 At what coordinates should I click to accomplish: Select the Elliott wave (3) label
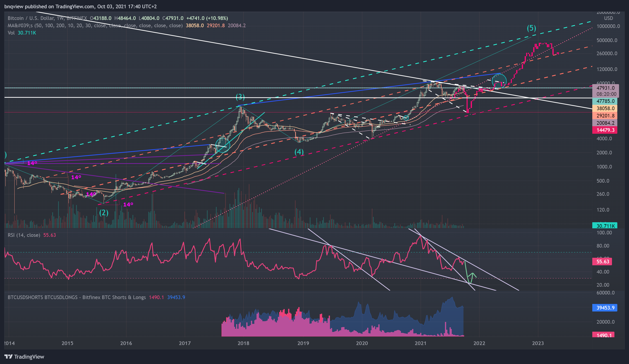[240, 97]
